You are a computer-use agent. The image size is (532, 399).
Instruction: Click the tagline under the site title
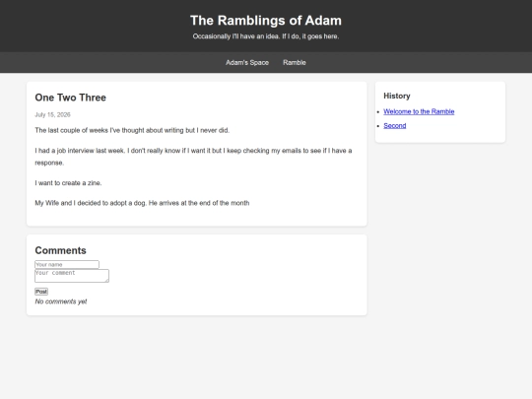(x=266, y=36)
